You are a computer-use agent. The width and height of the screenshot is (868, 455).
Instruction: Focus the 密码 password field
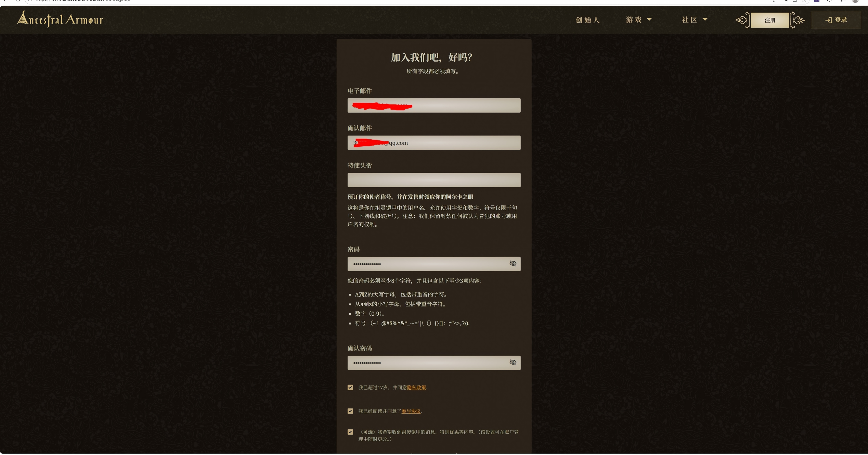click(428, 264)
